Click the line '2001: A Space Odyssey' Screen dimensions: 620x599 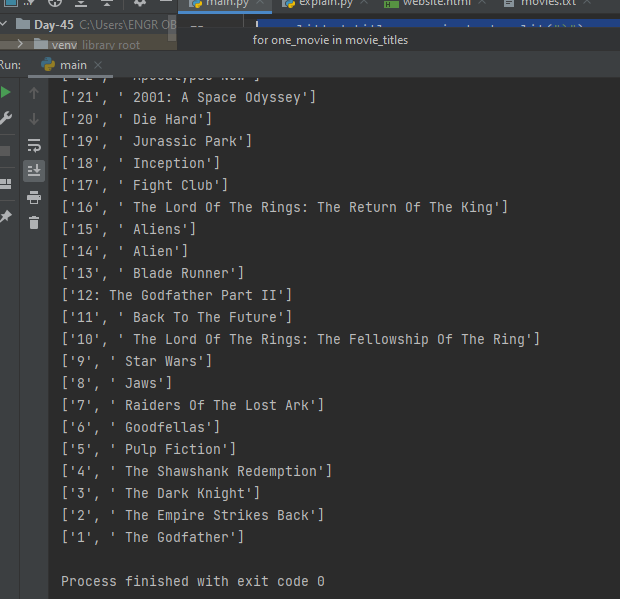(x=188, y=97)
